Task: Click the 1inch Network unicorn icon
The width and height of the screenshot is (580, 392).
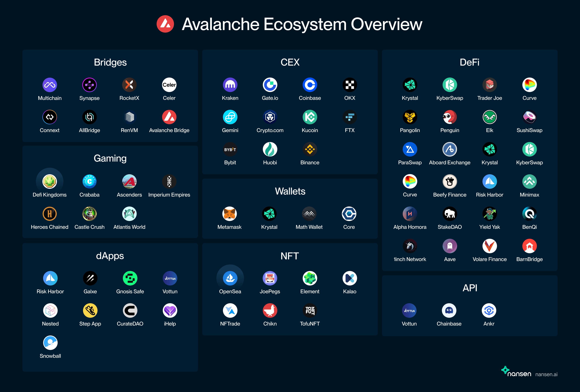Action: (410, 246)
